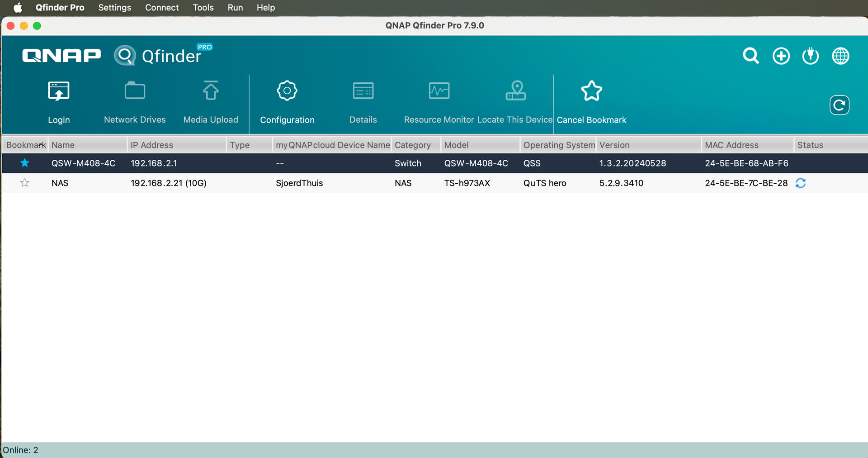
Task: Open the Apple menu
Action: [x=18, y=8]
